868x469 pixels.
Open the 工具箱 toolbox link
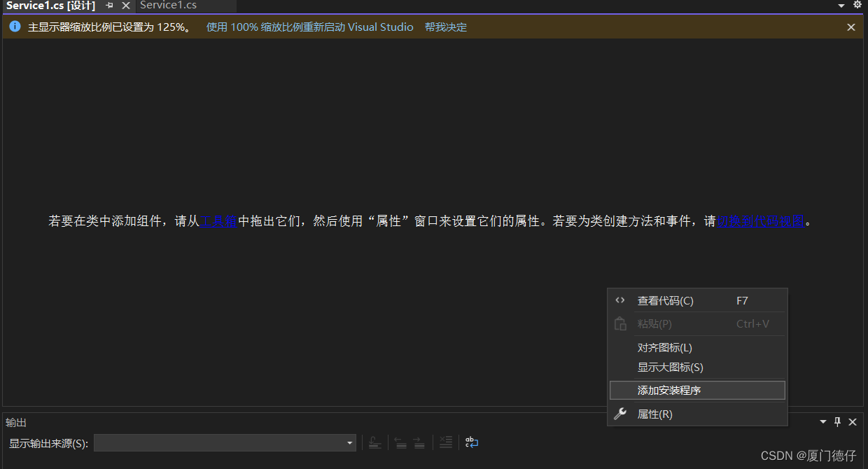[x=219, y=221]
